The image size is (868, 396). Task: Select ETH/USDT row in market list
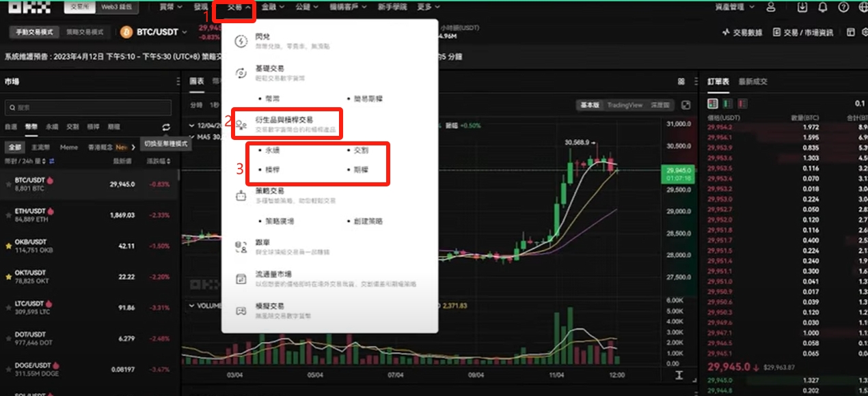coord(89,216)
